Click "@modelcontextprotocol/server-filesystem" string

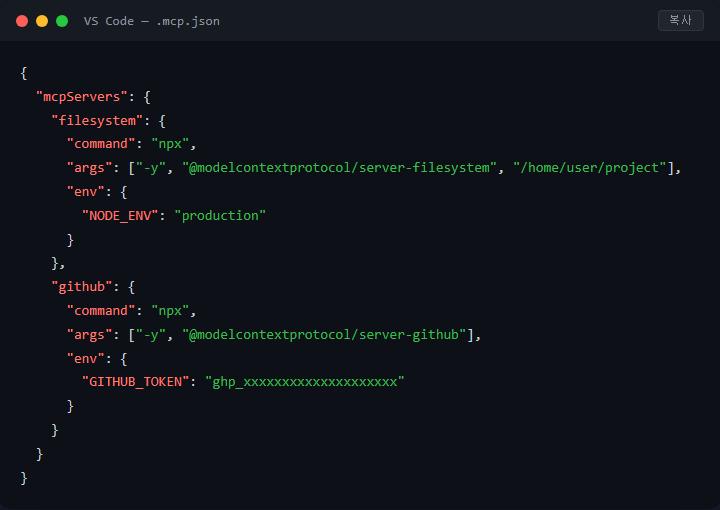[339, 168]
